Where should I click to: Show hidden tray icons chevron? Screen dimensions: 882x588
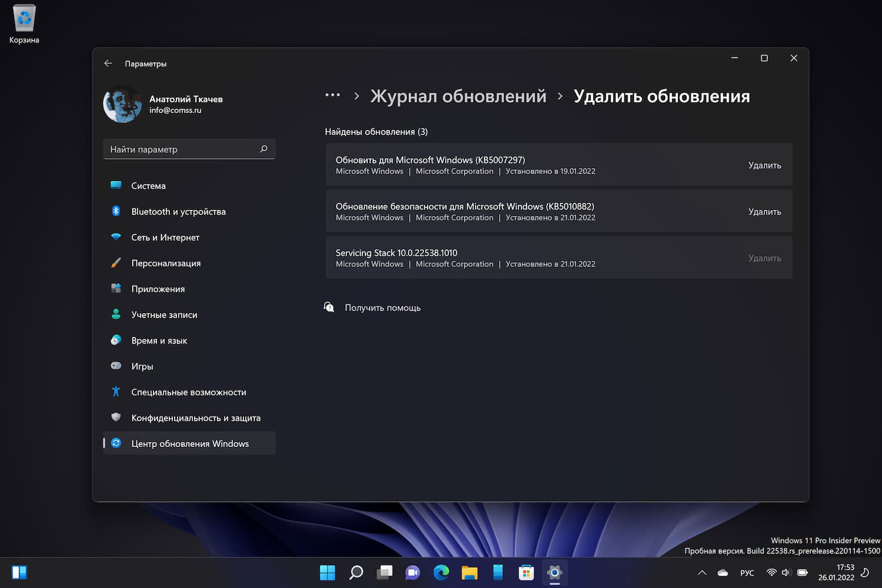point(702,573)
